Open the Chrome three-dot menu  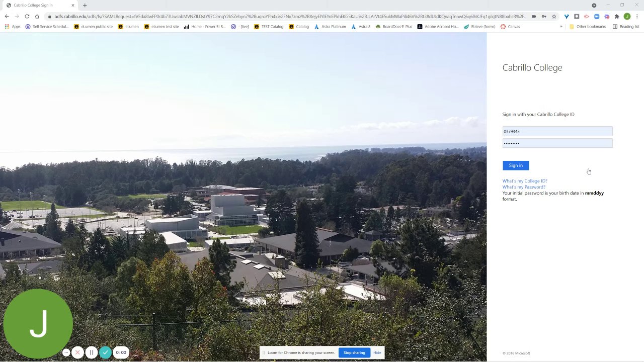click(637, 16)
